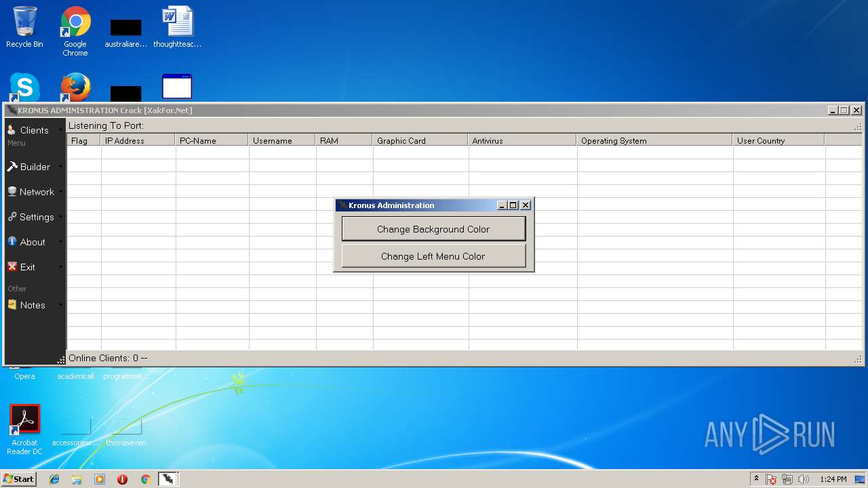The image size is (868, 488).
Task: Sort by Graphic Card column header
Action: (x=420, y=140)
